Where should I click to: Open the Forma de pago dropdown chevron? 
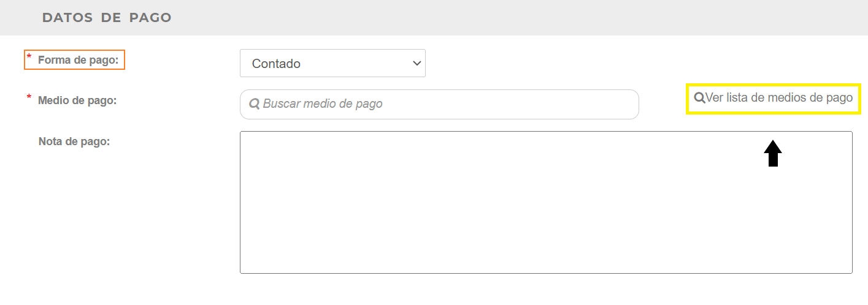(x=417, y=63)
